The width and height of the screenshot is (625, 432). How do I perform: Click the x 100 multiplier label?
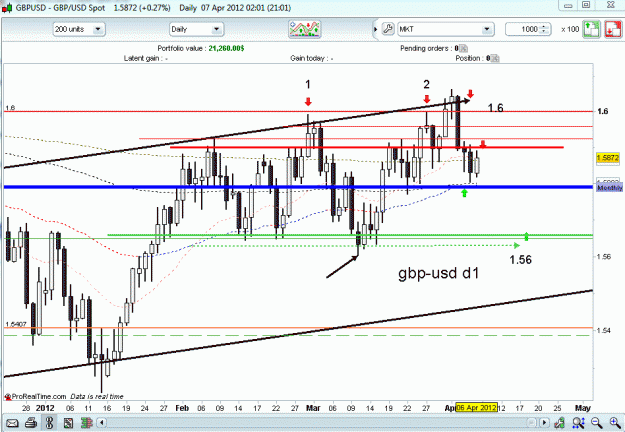pos(570,29)
